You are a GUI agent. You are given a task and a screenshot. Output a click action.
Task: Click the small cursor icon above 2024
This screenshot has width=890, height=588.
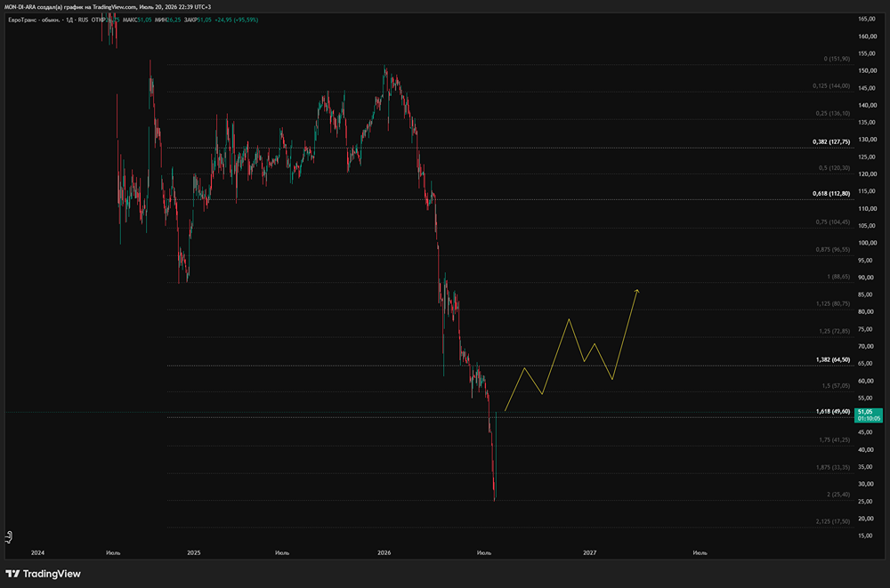(9, 536)
